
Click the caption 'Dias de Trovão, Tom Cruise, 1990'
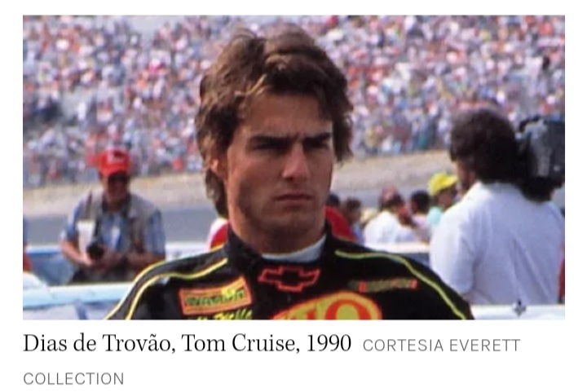point(188,343)
